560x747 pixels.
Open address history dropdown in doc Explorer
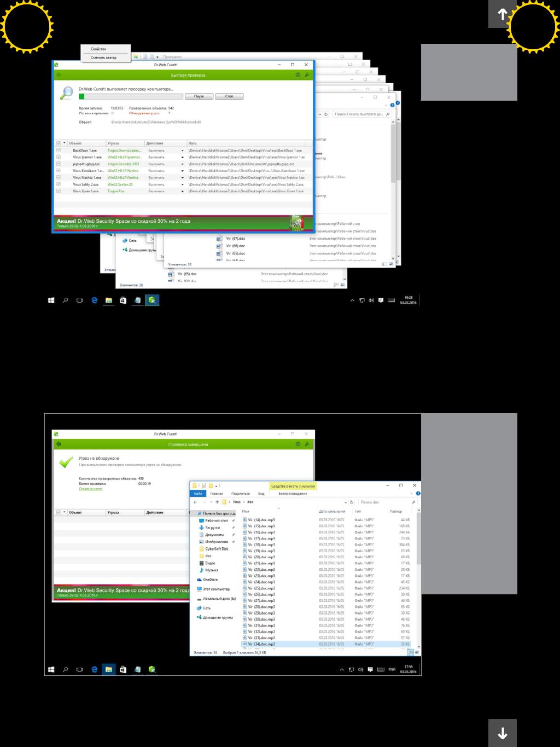[x=346, y=502]
